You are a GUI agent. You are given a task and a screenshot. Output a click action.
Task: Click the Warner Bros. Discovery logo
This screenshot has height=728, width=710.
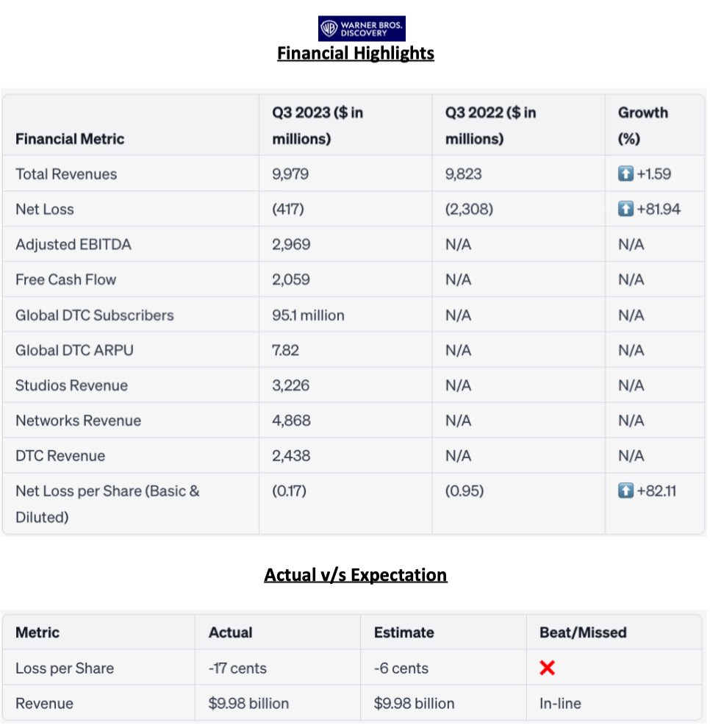coord(362,28)
